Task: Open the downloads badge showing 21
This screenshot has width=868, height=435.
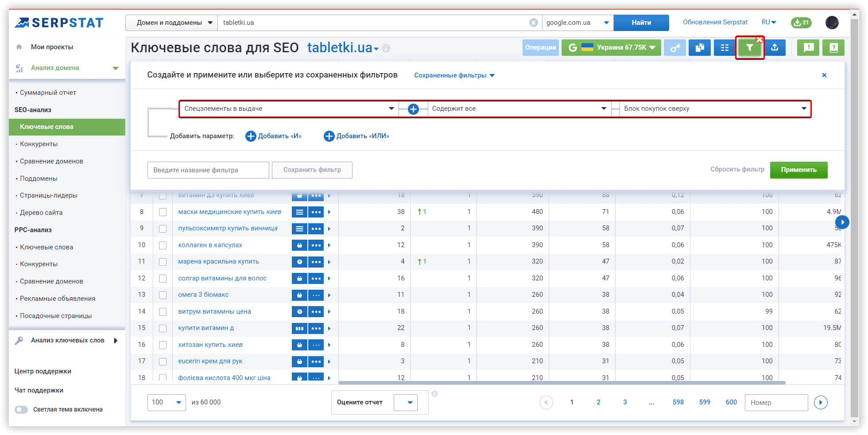Action: (801, 23)
